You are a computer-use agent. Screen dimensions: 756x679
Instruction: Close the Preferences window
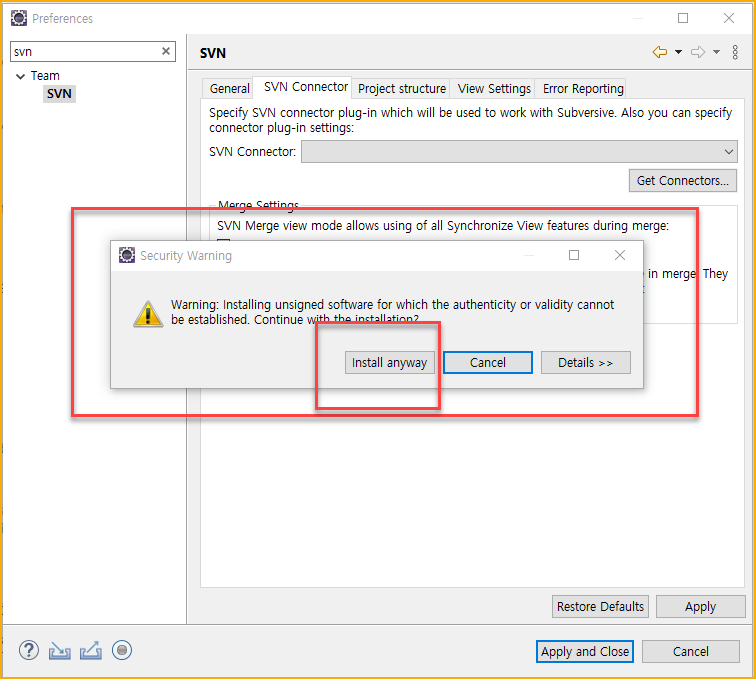[x=729, y=18]
